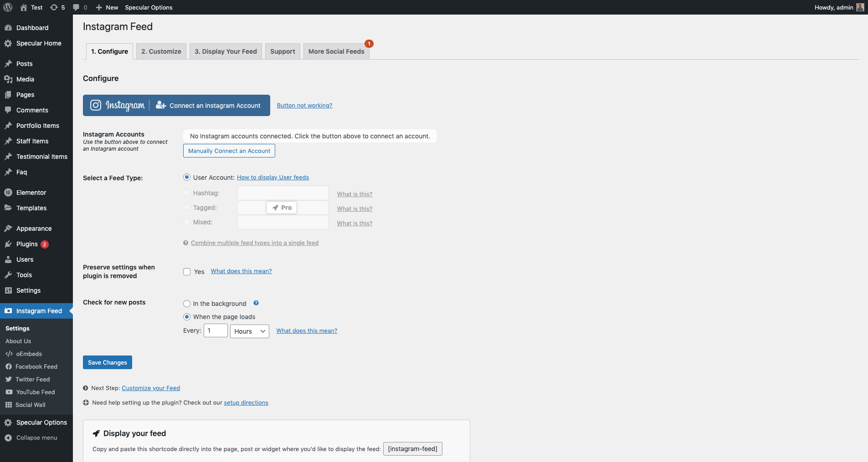The height and width of the screenshot is (462, 868).
Task: Open the comments bubble icon in admin bar
Action: pos(76,7)
